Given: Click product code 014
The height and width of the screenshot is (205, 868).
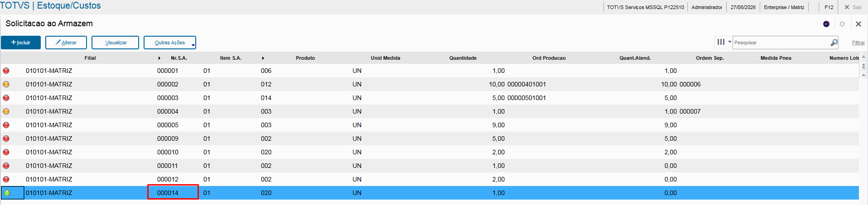Looking at the screenshot, I should coord(266,98).
